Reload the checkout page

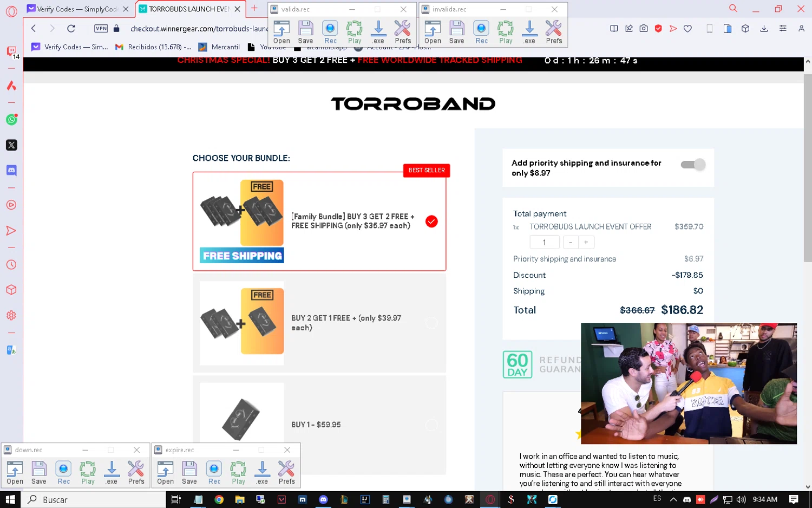71,28
